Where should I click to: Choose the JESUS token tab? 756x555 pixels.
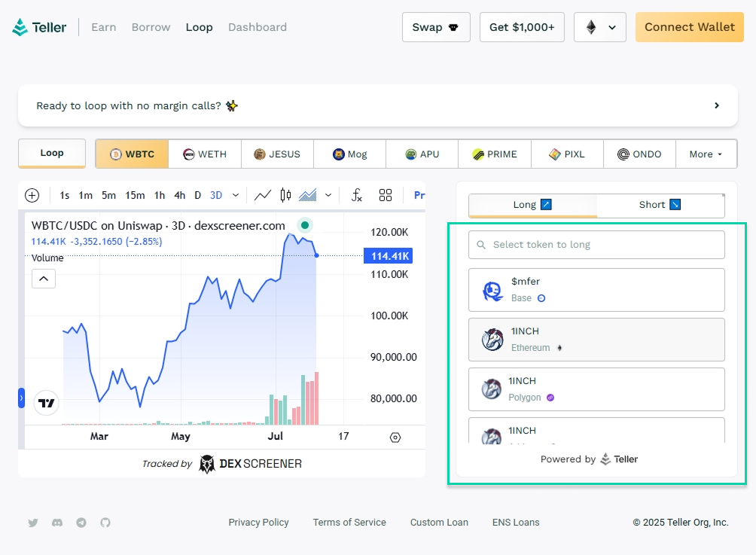click(277, 154)
